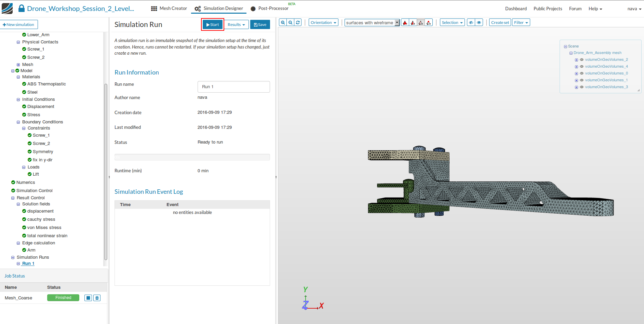The image size is (644, 324).
Task: Delete the Mesh_Coarse job with trash icon
Action: 97,298
